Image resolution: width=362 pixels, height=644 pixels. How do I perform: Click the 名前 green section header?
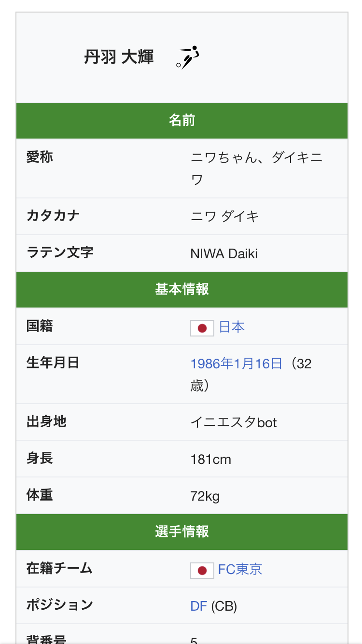tap(182, 120)
